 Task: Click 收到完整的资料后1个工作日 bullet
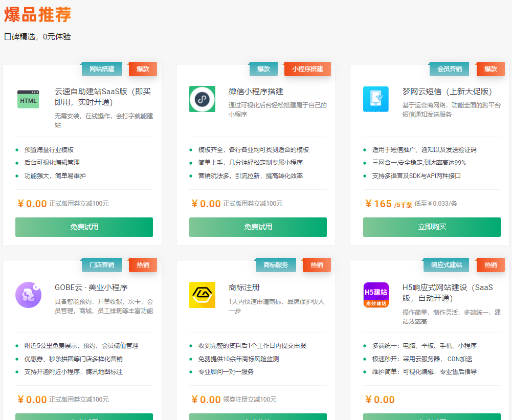coord(252,345)
